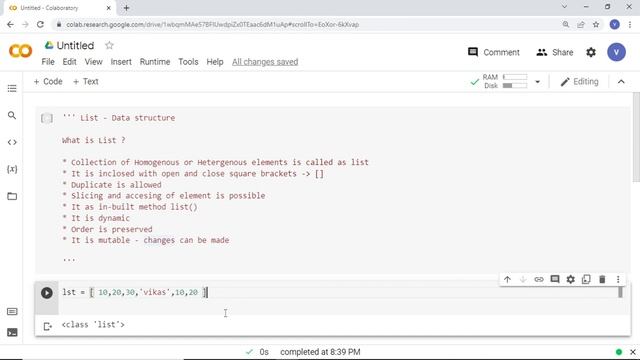Image resolution: width=640 pixels, height=360 pixels.
Task: Open the Help menu
Action: click(x=215, y=62)
